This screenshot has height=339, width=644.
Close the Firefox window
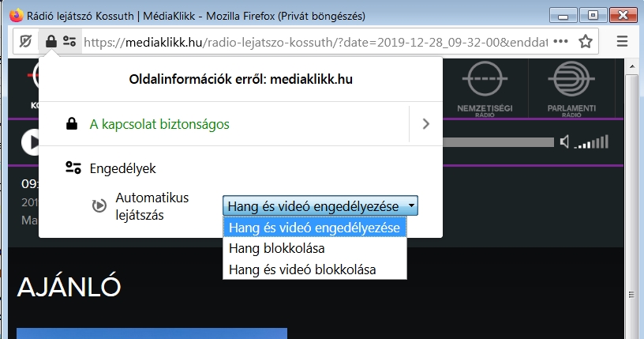tap(623, 16)
